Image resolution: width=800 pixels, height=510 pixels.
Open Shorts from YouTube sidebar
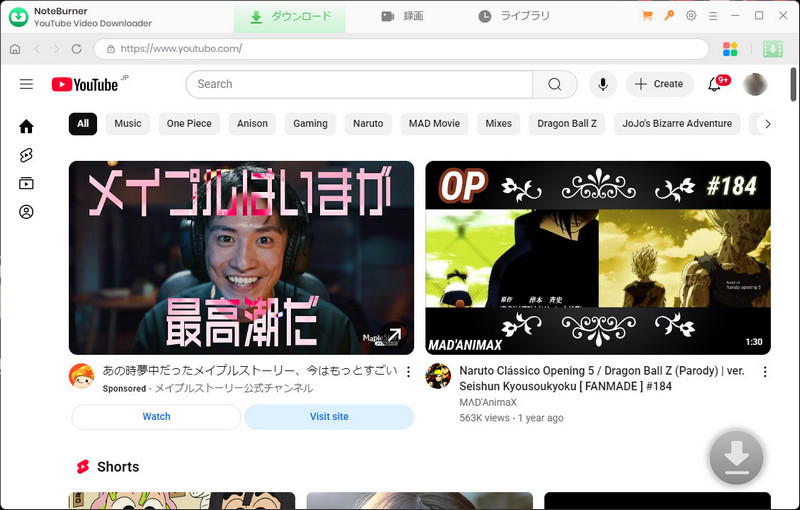tap(26, 155)
